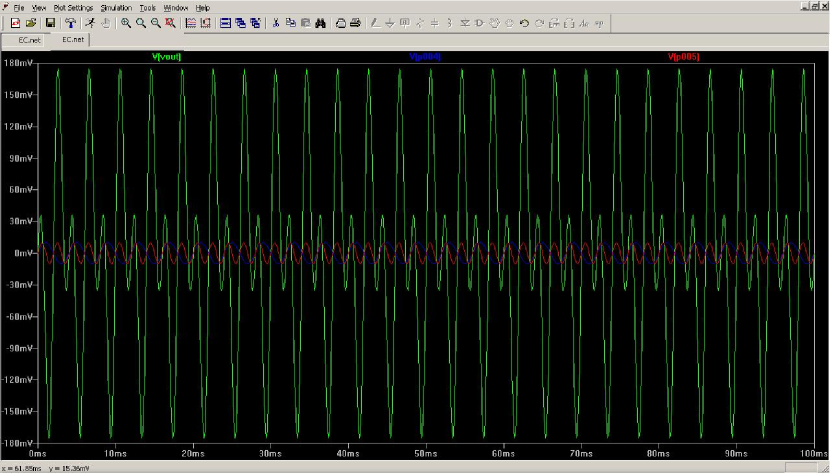This screenshot has height=473, width=830.
Task: Open Control Panel with the hammer icon
Action: tap(70, 22)
